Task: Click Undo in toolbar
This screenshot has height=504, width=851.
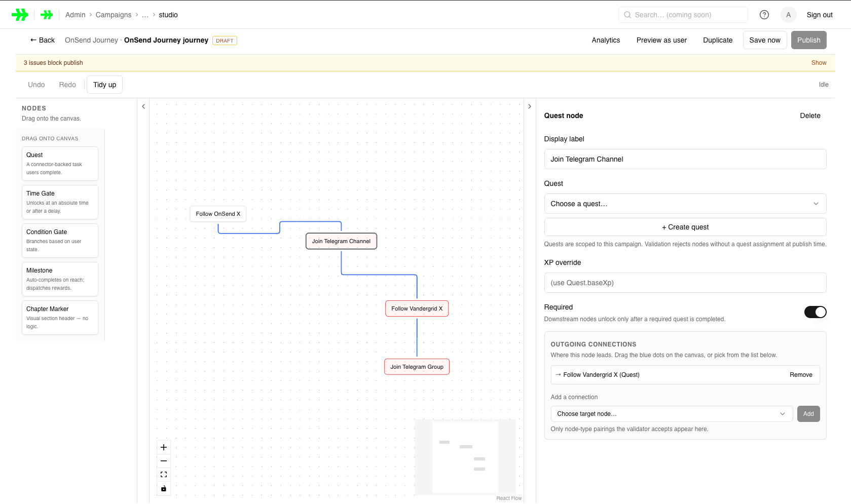Action: click(x=36, y=85)
